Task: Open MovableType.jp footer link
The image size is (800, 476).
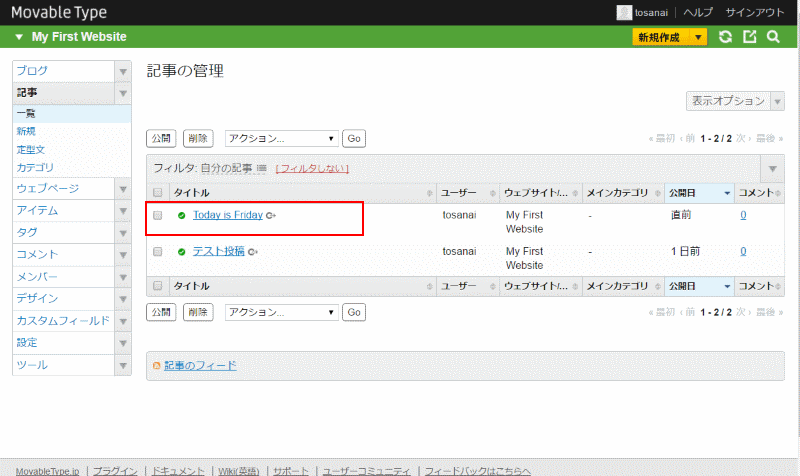Action: (47, 471)
